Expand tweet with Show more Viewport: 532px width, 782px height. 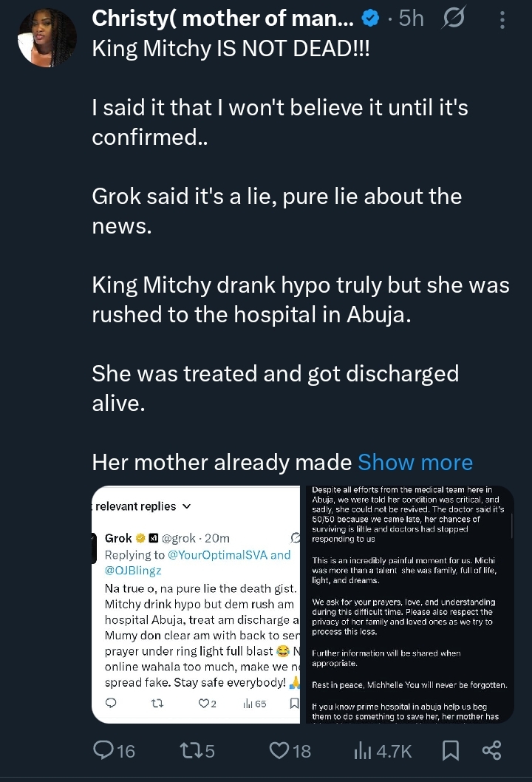pos(415,463)
